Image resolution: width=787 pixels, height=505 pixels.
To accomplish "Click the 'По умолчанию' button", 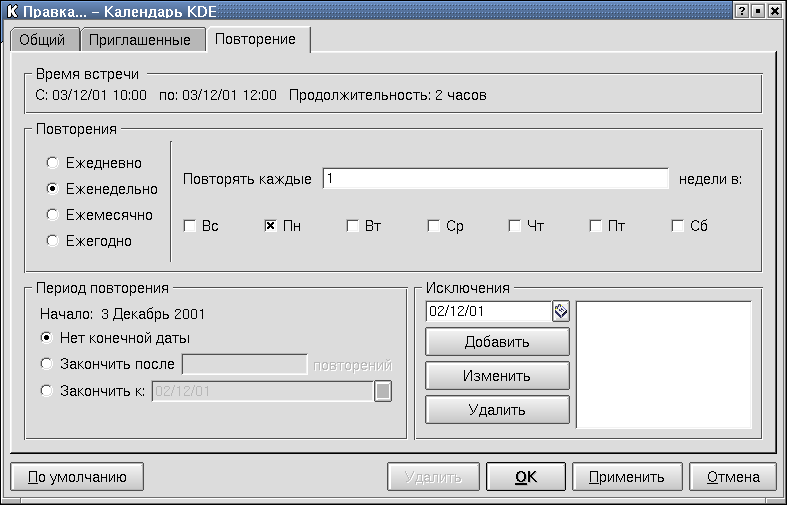I will click(76, 477).
